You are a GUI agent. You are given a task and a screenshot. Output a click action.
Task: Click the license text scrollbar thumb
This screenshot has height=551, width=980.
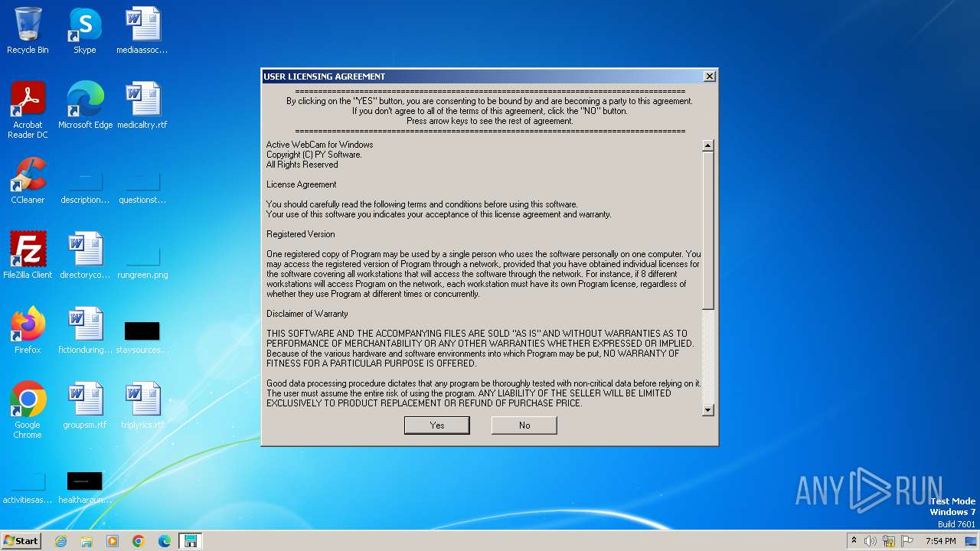[707, 230]
